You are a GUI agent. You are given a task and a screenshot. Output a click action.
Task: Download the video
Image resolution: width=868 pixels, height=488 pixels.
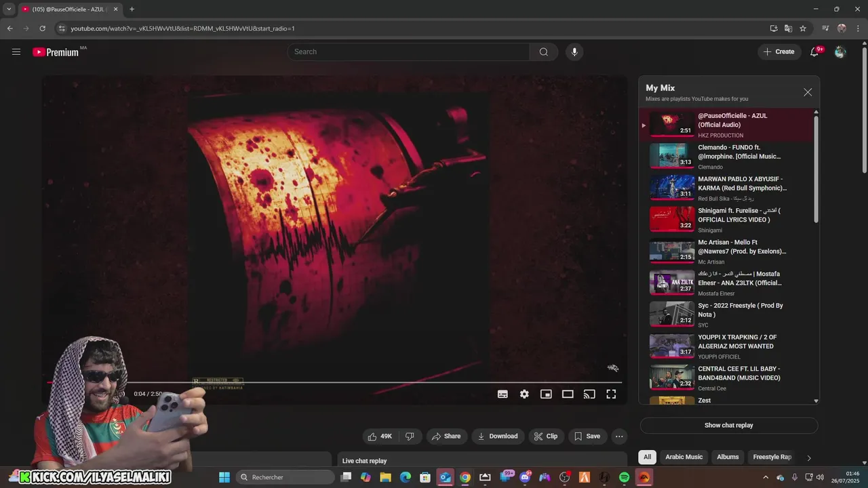[498, 436]
